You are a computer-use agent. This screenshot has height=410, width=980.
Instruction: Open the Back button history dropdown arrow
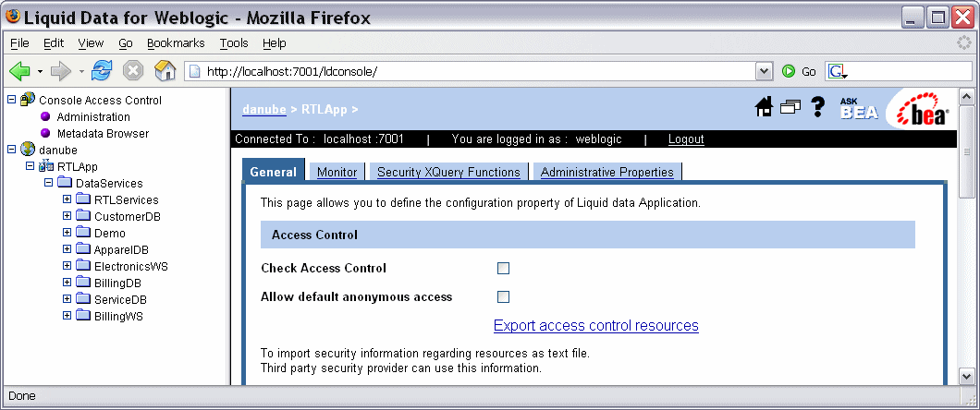pyautogui.click(x=40, y=71)
